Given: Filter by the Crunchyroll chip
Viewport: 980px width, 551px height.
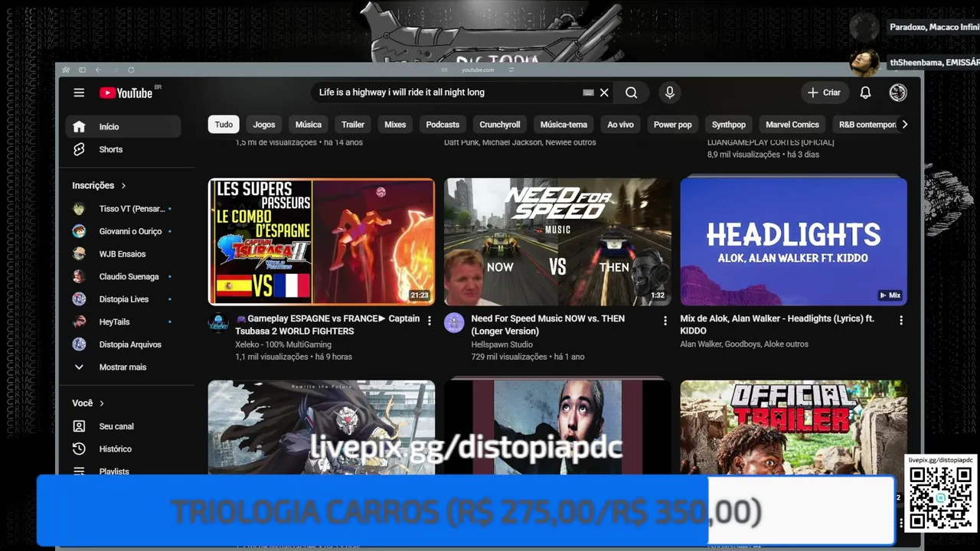Looking at the screenshot, I should 500,125.
